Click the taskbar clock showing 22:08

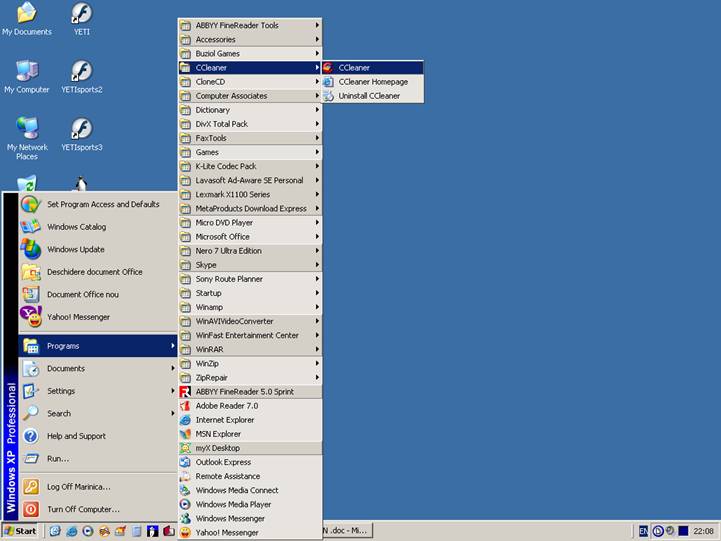(704, 531)
